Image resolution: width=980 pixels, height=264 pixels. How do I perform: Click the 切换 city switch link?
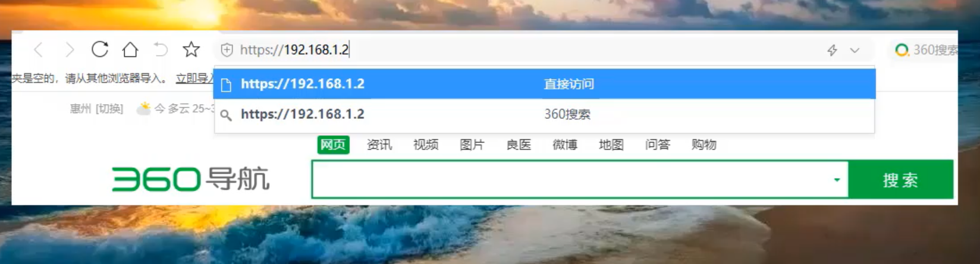tap(109, 108)
